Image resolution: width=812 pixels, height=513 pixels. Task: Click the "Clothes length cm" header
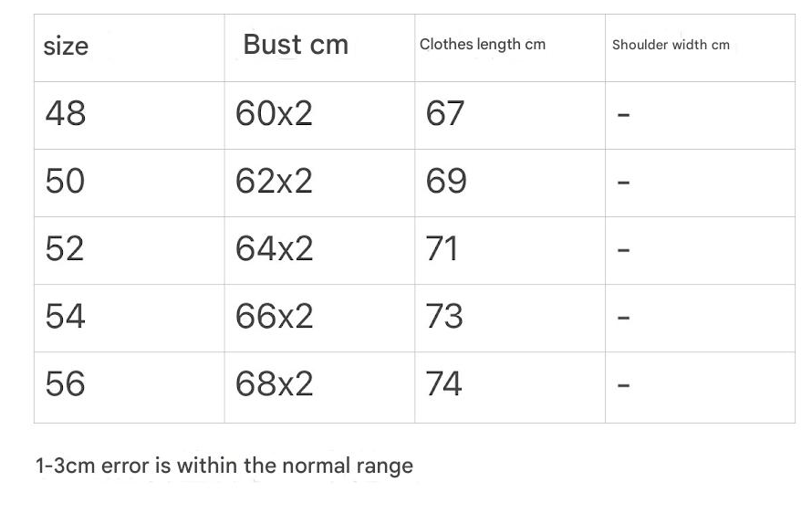tap(482, 44)
